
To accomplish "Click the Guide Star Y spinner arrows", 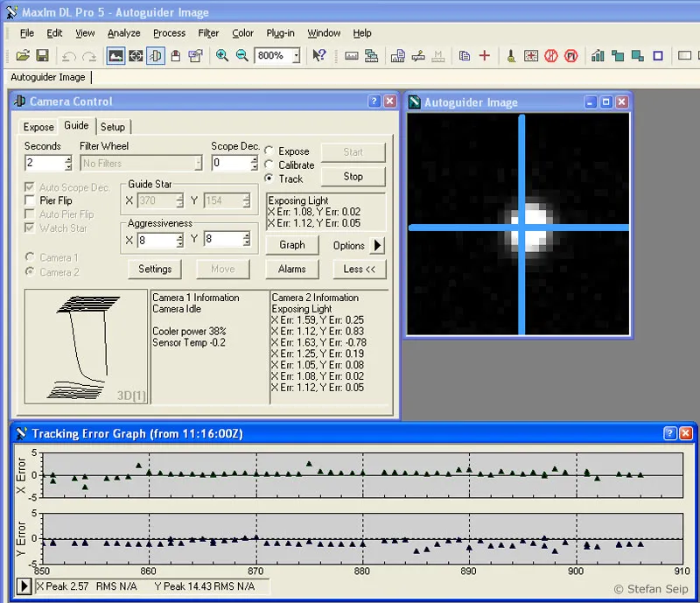I will pos(247,200).
